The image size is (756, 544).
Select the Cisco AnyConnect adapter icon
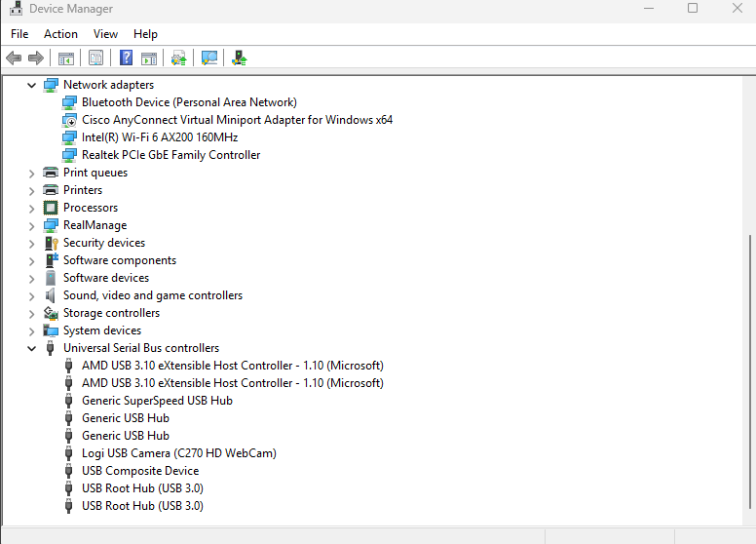[69, 120]
